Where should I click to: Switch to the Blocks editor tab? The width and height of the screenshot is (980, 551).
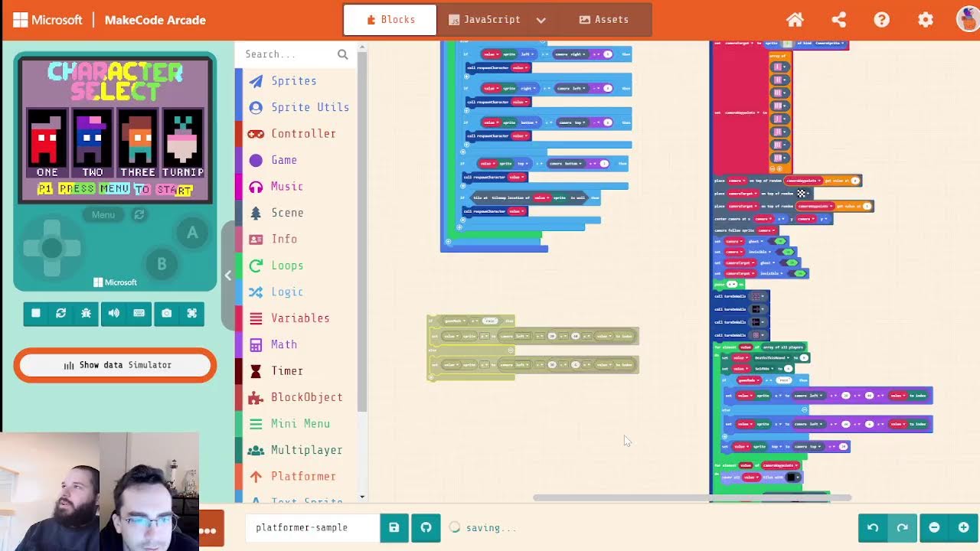point(390,20)
